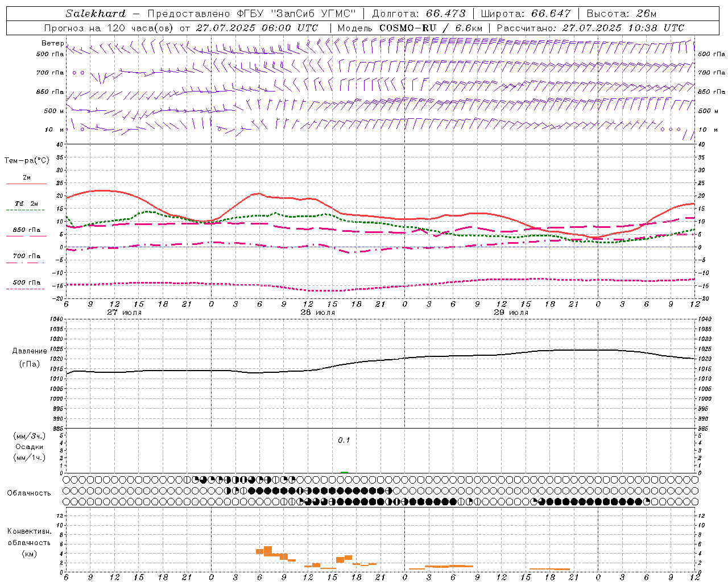Screen dimensions: 728x582
Task: Click the '28 июля' date label
Action: (x=318, y=313)
